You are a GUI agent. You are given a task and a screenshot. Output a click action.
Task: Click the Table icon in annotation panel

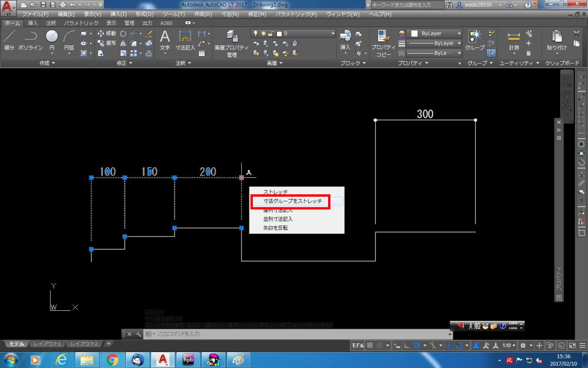click(202, 54)
